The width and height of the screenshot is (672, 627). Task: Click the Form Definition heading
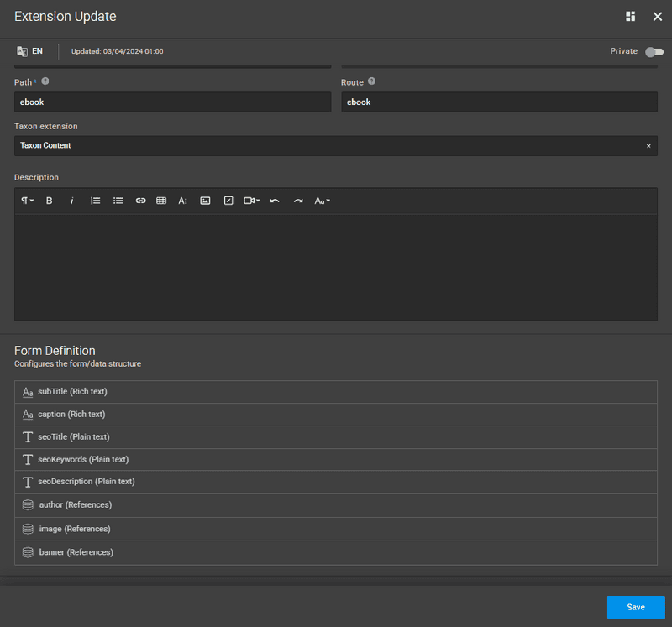[55, 351]
